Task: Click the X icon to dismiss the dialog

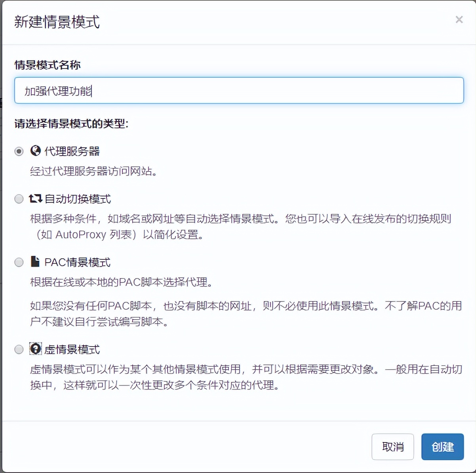Action: point(459,19)
